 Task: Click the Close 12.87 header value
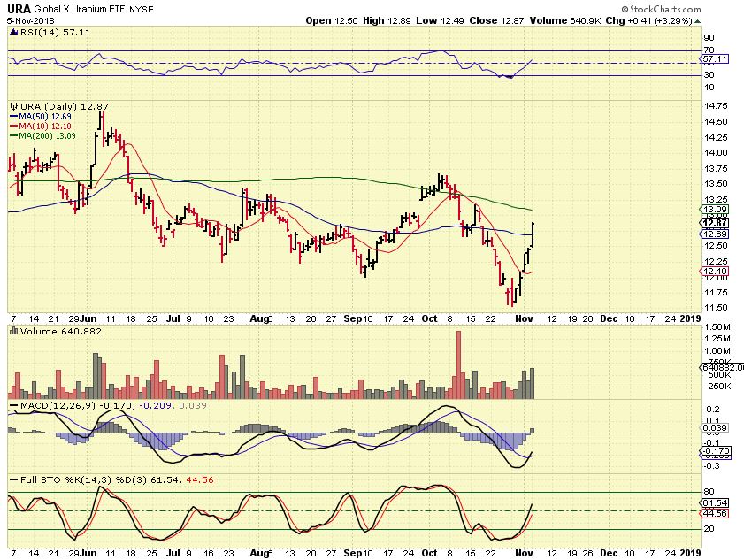[x=497, y=20]
